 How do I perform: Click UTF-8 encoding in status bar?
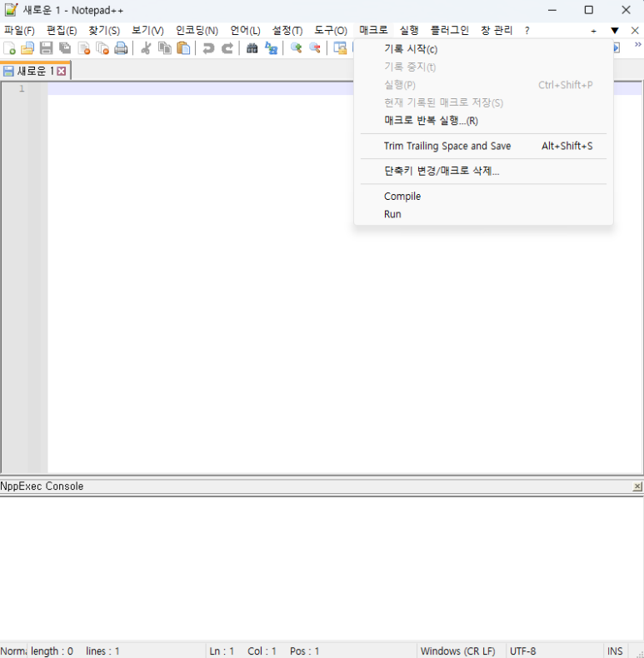pyautogui.click(x=523, y=651)
